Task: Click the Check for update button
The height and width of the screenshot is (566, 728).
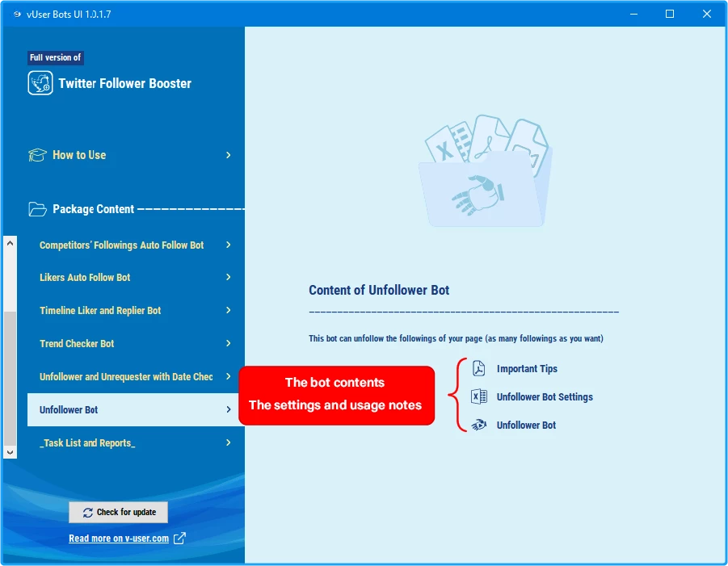Action: tap(119, 512)
